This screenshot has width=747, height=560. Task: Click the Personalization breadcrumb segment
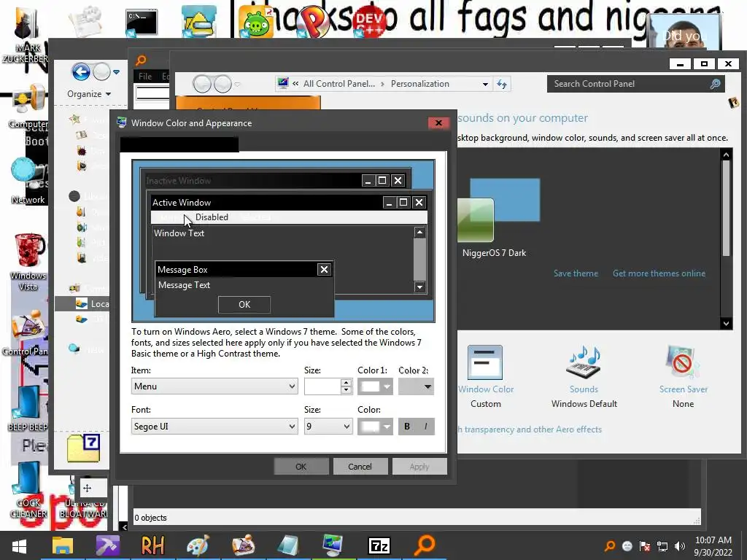(x=419, y=84)
